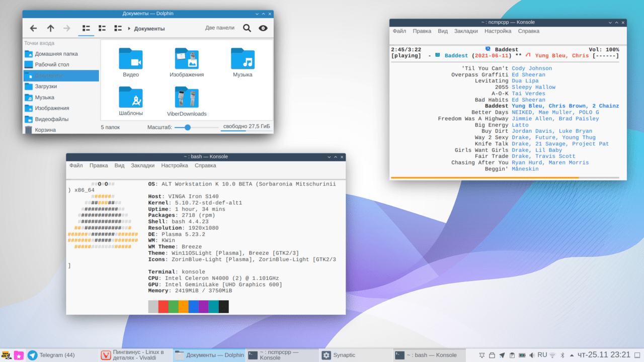The height and width of the screenshot is (362, 644).
Task: Open Telegram from the taskbar
Action: 51,355
